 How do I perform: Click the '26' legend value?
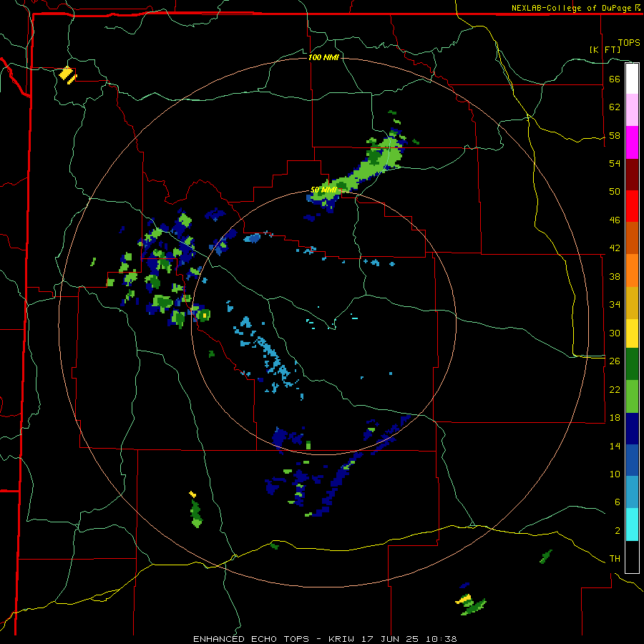(x=615, y=361)
